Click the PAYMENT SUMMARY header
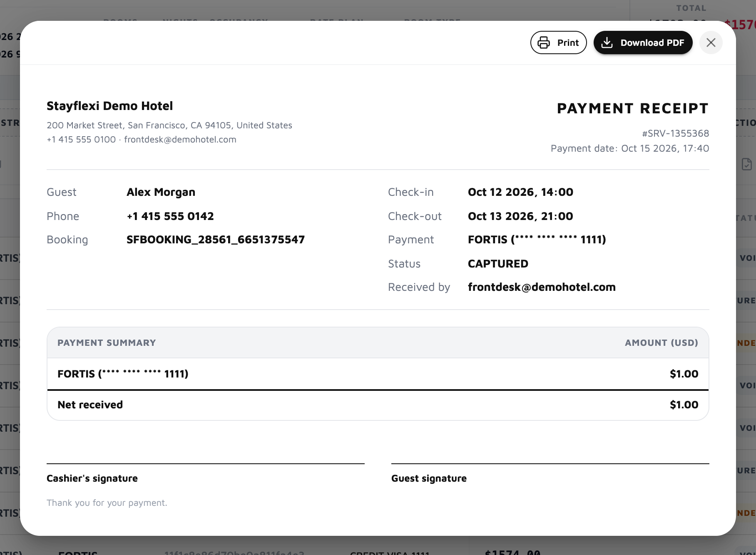Viewport: 756px width, 555px height. click(x=107, y=343)
